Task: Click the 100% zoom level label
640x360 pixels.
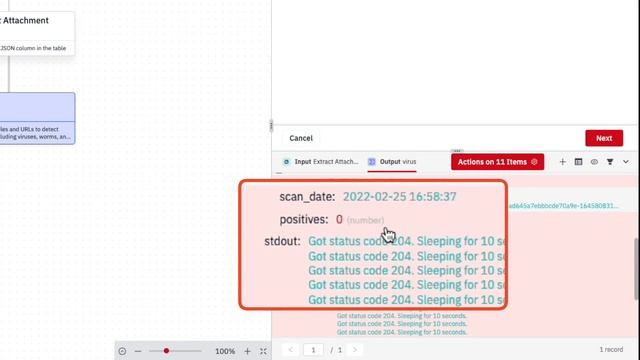Action: click(x=225, y=351)
